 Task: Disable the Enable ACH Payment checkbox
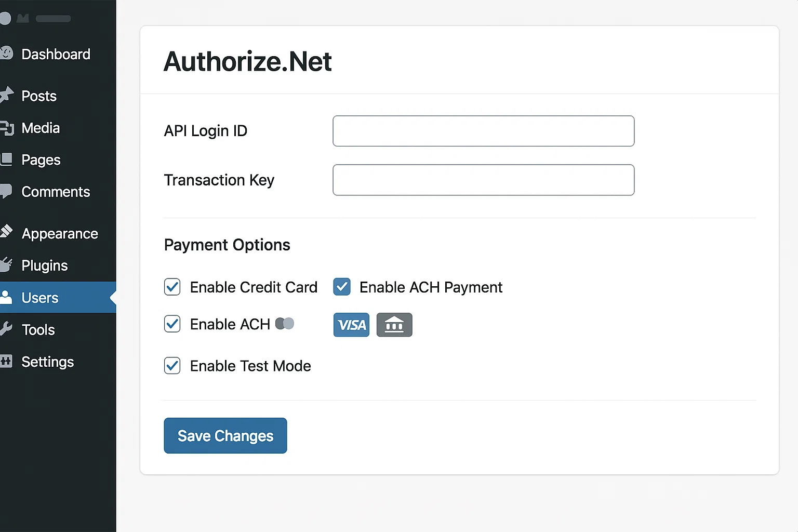(x=342, y=287)
